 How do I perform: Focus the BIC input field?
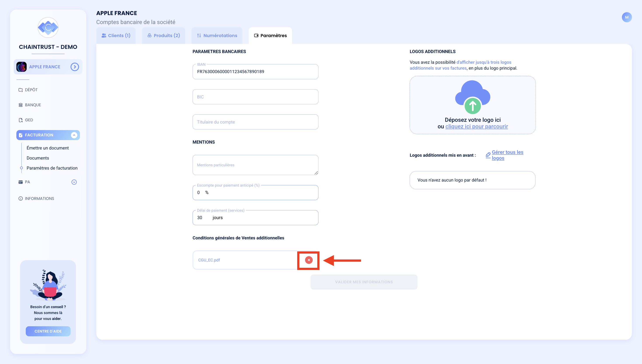tap(255, 97)
